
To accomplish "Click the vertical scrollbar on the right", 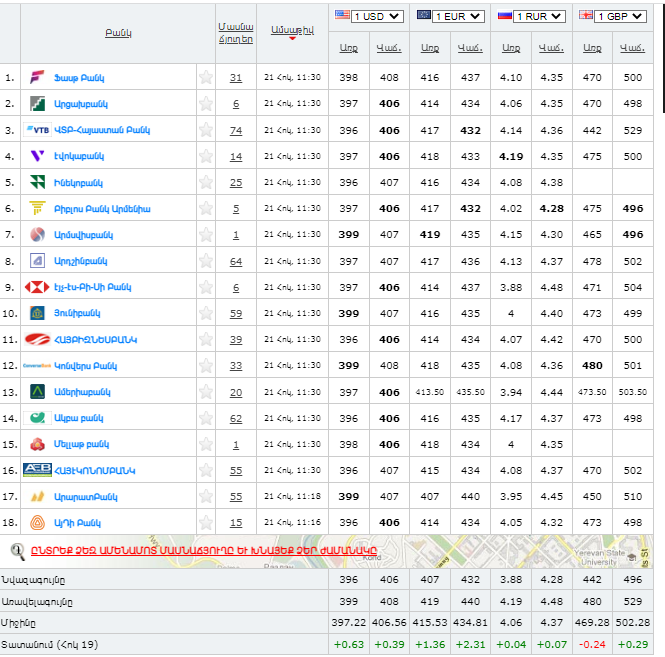I will point(661,60).
